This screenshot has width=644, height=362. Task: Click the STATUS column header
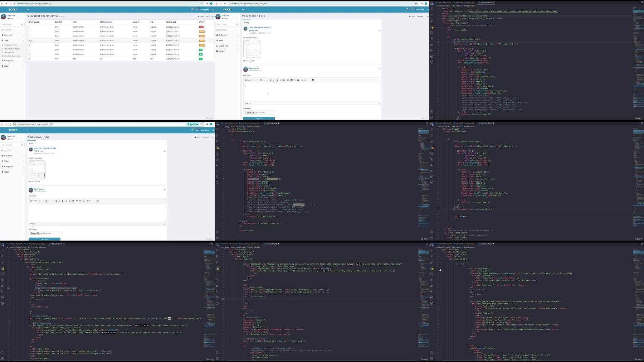point(201,22)
